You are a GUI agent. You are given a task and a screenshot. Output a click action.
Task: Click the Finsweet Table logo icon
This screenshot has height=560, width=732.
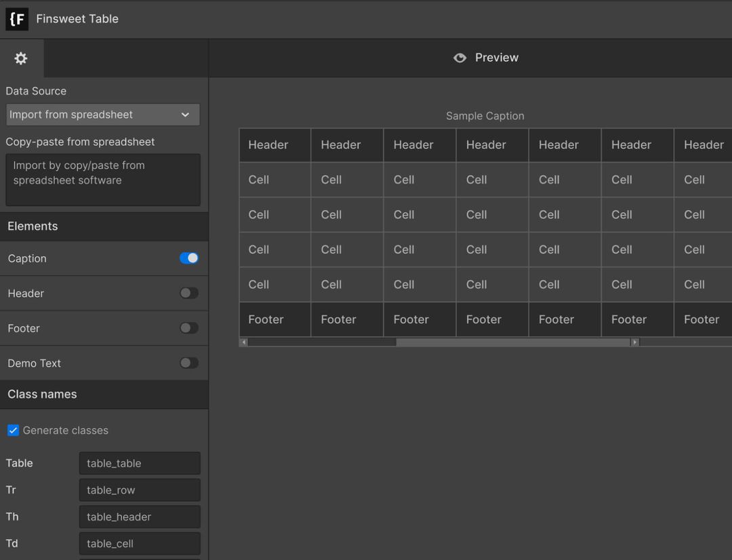17,19
